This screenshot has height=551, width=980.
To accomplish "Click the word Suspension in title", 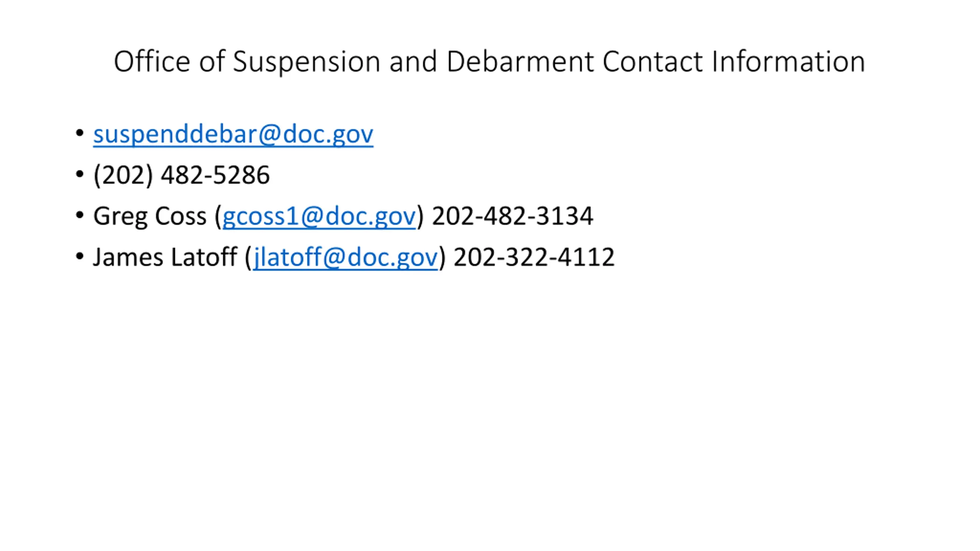I will pyautogui.click(x=307, y=62).
